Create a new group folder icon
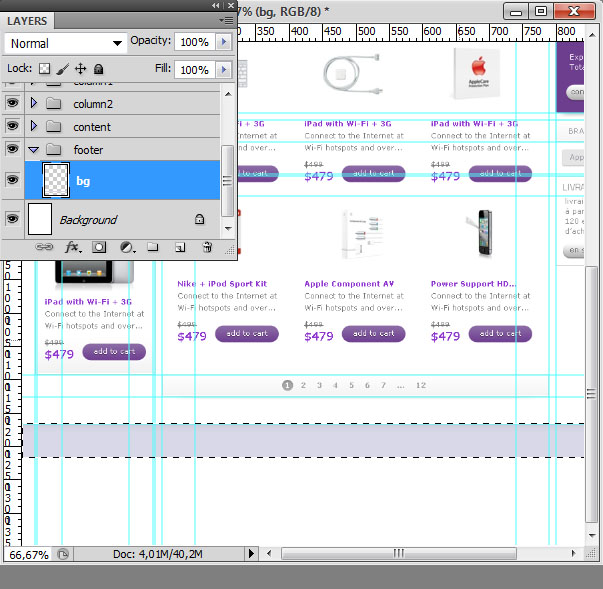 (x=153, y=246)
